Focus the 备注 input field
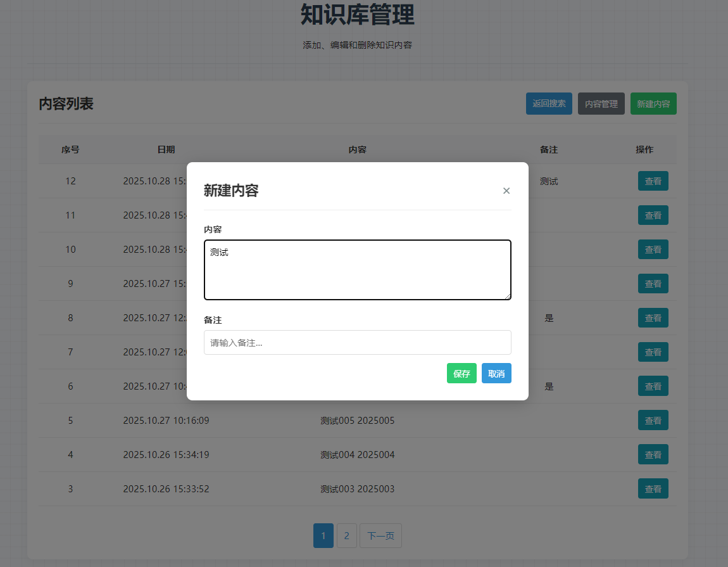Image resolution: width=728 pixels, height=567 pixels. click(x=357, y=343)
